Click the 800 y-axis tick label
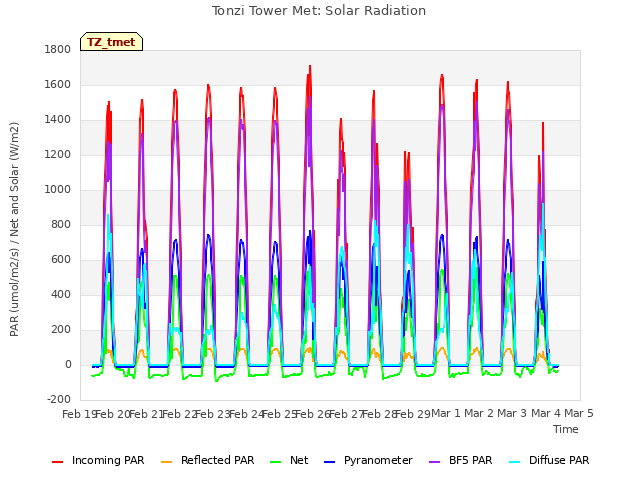The width and height of the screenshot is (640, 480). coord(61,224)
